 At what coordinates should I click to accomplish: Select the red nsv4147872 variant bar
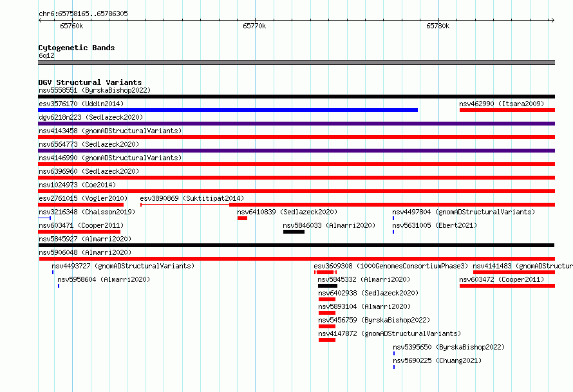click(326, 340)
